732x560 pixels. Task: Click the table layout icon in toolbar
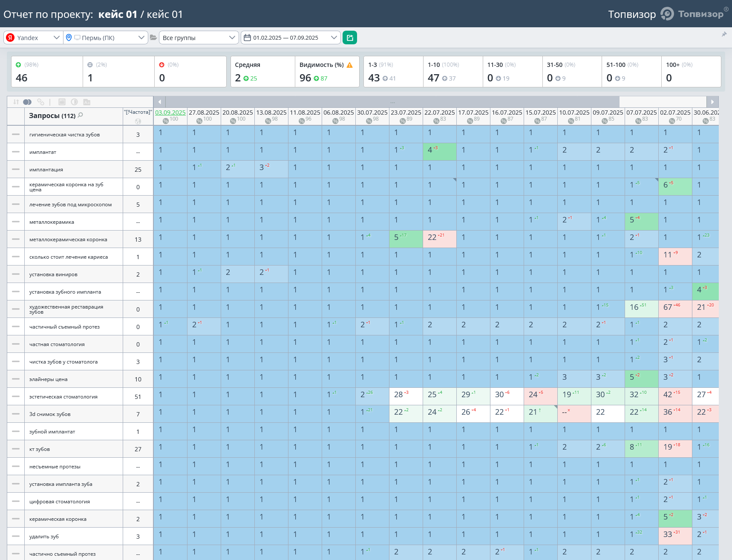coord(62,102)
